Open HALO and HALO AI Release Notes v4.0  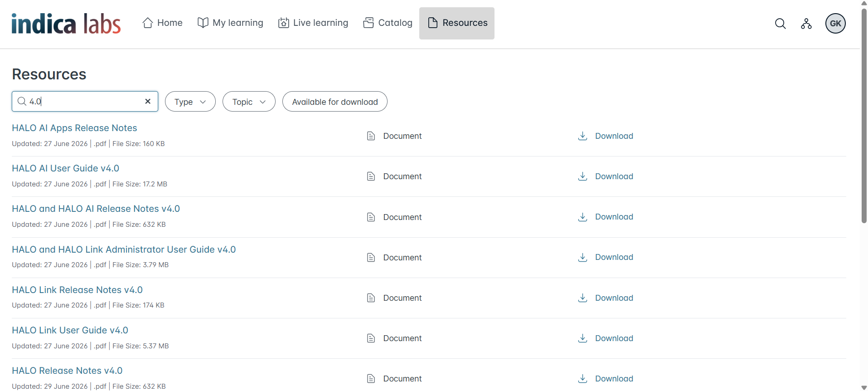[x=96, y=209]
